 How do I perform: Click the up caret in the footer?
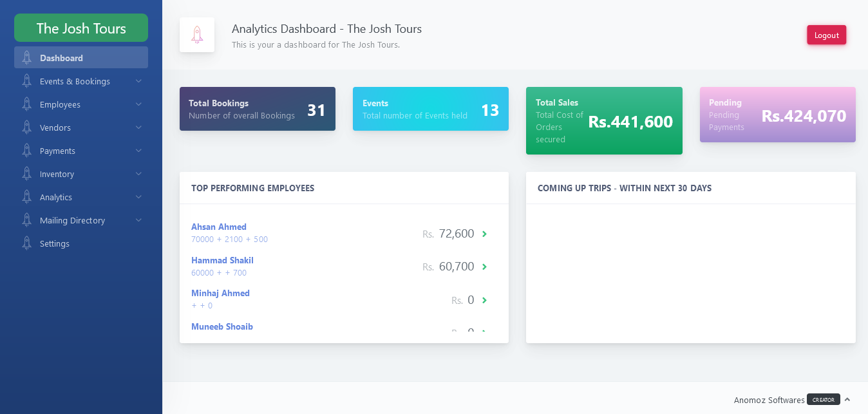click(847, 399)
